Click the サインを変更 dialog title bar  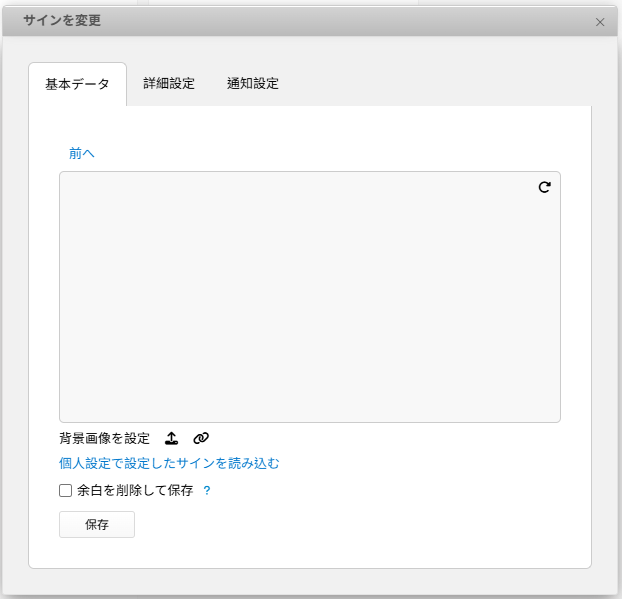point(300,21)
